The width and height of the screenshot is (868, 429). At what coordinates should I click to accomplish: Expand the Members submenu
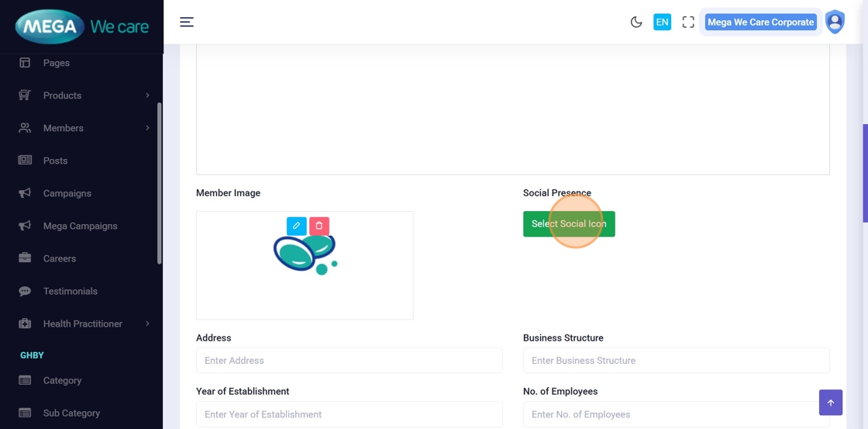84,128
